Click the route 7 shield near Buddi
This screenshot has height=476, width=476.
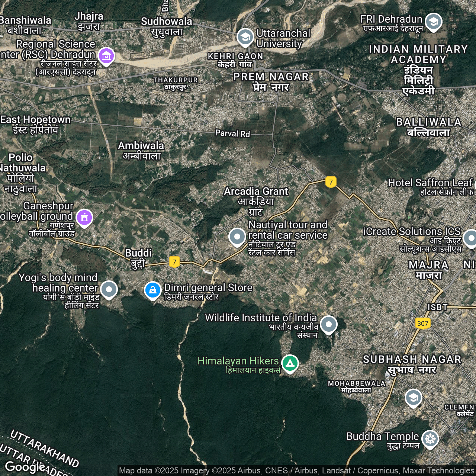coord(174,262)
